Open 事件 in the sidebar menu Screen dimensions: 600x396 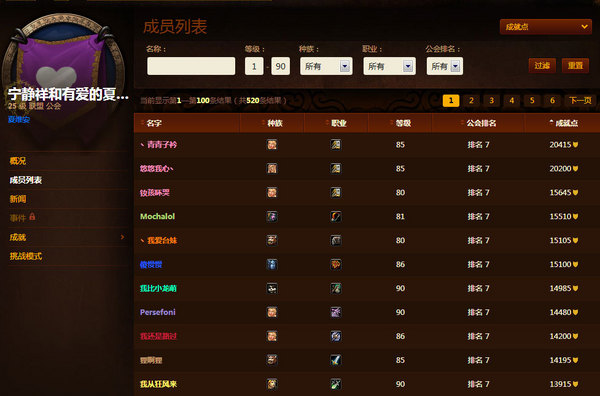pos(18,218)
